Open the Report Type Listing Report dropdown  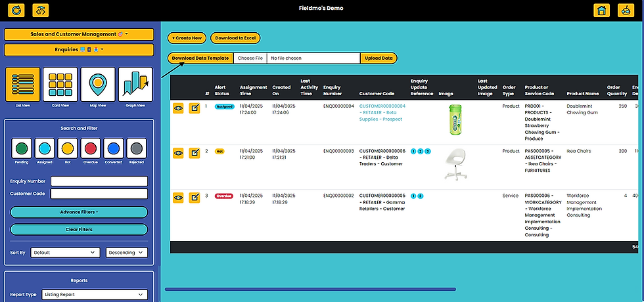(95, 295)
